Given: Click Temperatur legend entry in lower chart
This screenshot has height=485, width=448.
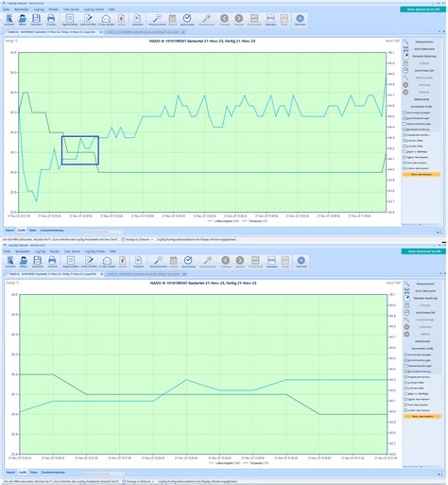Looking at the screenshot, I should click(x=256, y=463).
